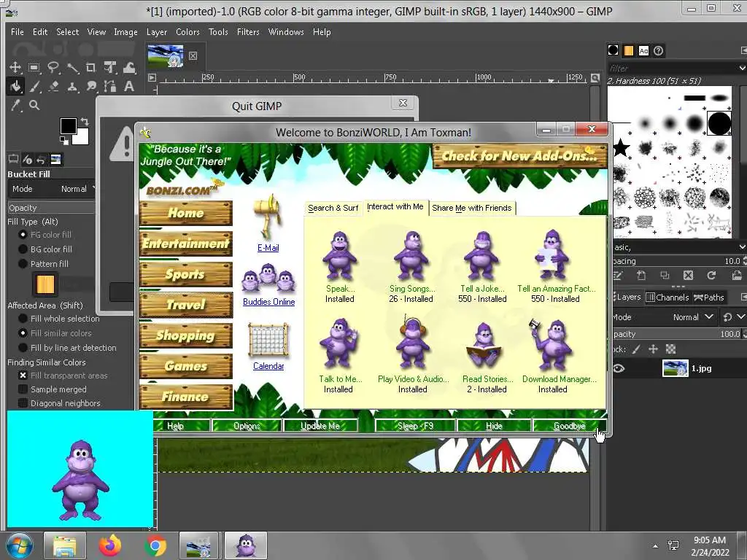This screenshot has height=560, width=747.
Task: Select FG color fill radio button
Action: click(x=23, y=234)
